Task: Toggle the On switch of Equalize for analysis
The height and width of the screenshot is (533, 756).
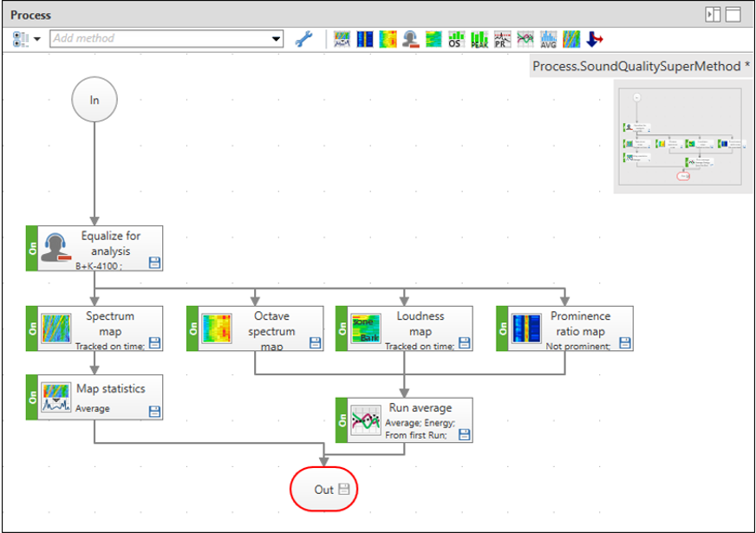Action: [x=32, y=249]
